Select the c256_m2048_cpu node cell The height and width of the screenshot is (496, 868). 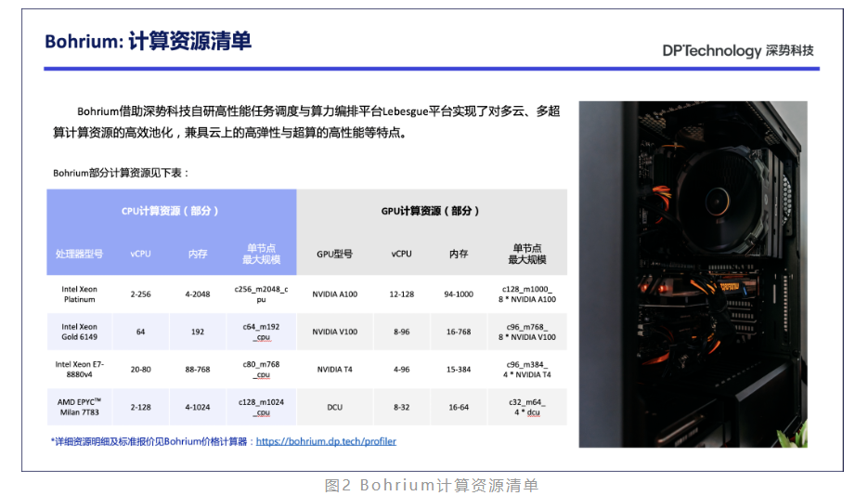(262, 294)
